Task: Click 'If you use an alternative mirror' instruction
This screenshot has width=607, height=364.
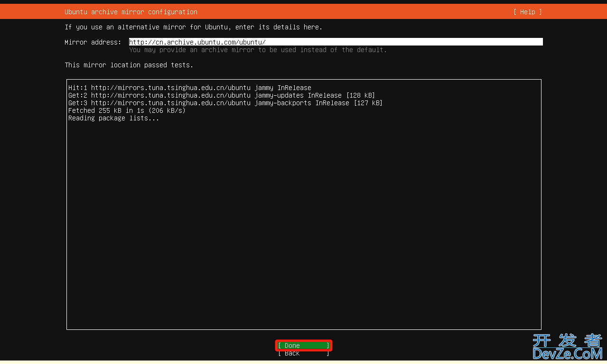Action: coord(194,27)
